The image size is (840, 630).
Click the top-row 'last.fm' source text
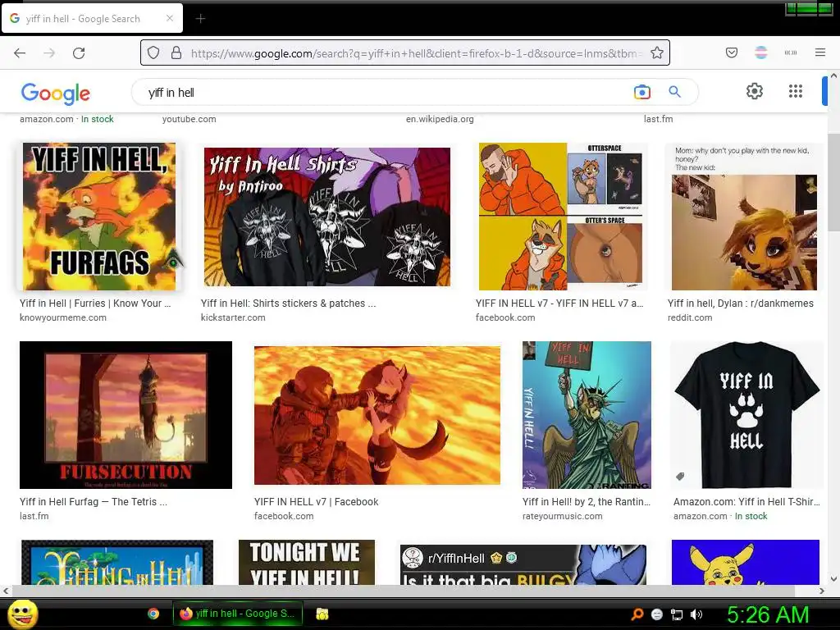click(x=659, y=119)
